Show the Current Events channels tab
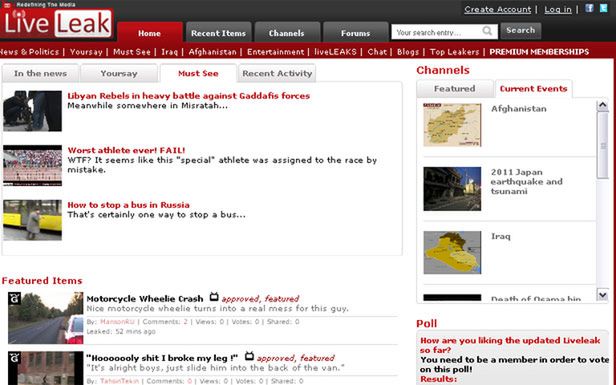Image resolution: width=616 pixels, height=385 pixels. click(534, 89)
